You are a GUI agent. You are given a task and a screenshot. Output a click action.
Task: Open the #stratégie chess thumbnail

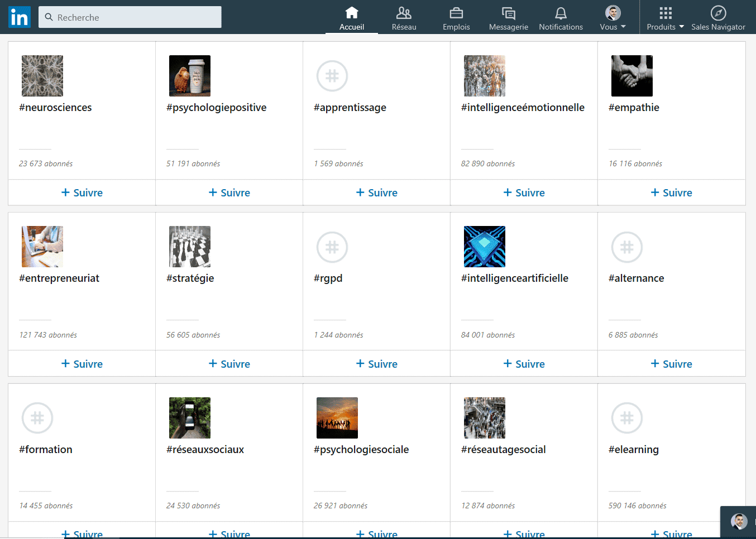pos(190,247)
